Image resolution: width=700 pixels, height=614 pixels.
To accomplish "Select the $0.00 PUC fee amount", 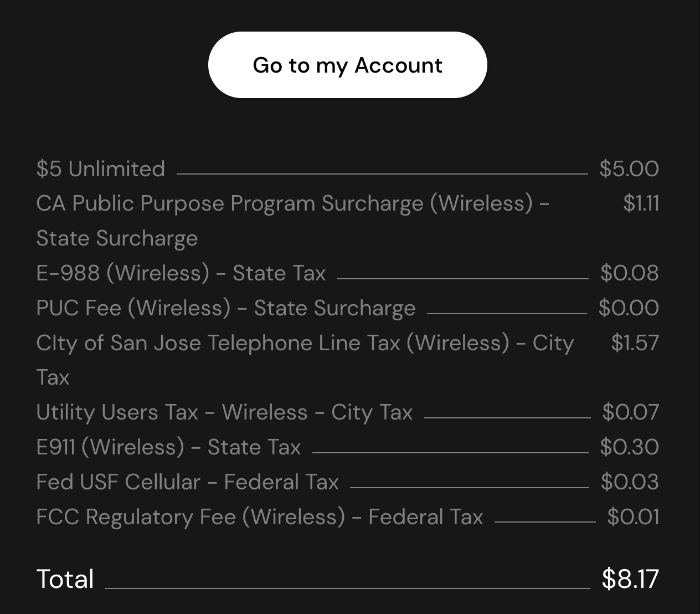I will (629, 308).
